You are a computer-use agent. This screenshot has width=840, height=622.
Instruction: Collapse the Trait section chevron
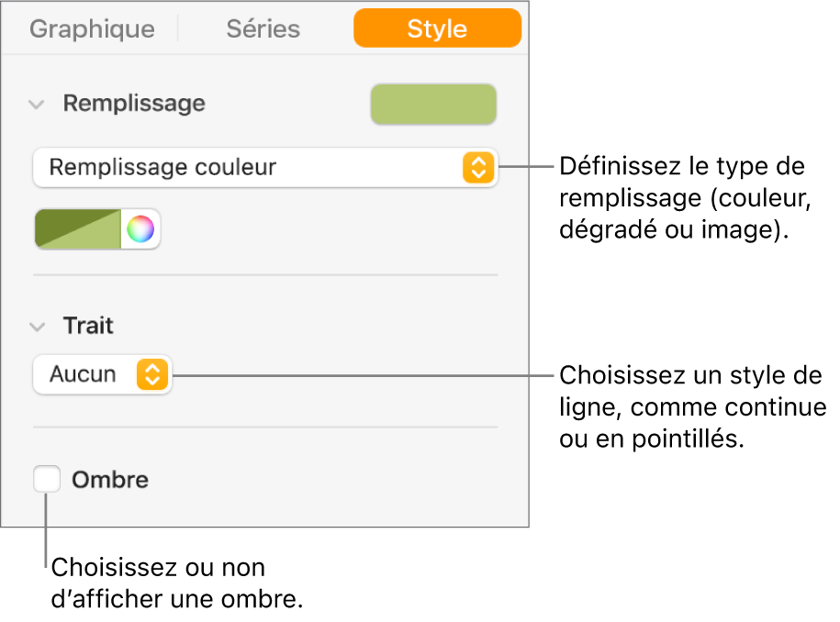tap(37, 326)
